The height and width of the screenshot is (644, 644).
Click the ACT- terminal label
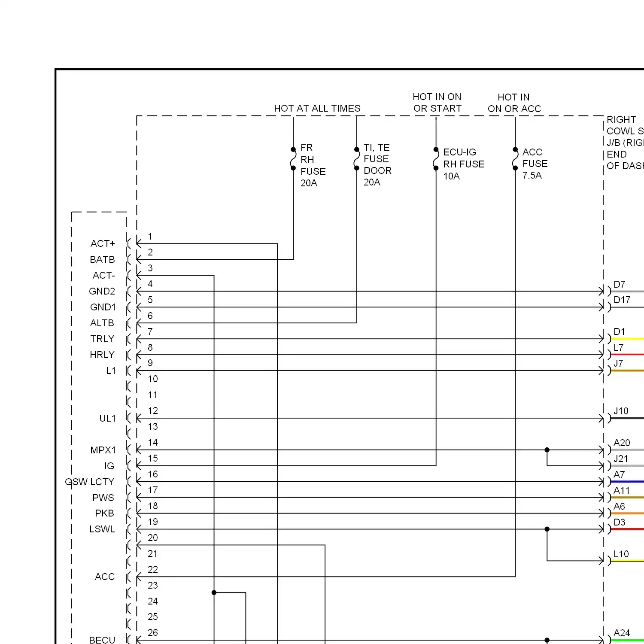(104, 275)
